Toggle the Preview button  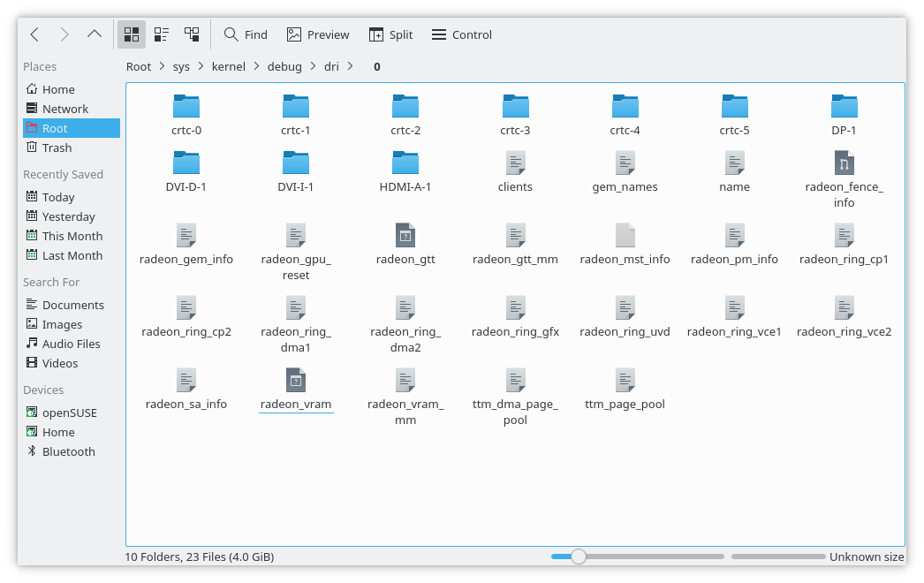coord(317,34)
